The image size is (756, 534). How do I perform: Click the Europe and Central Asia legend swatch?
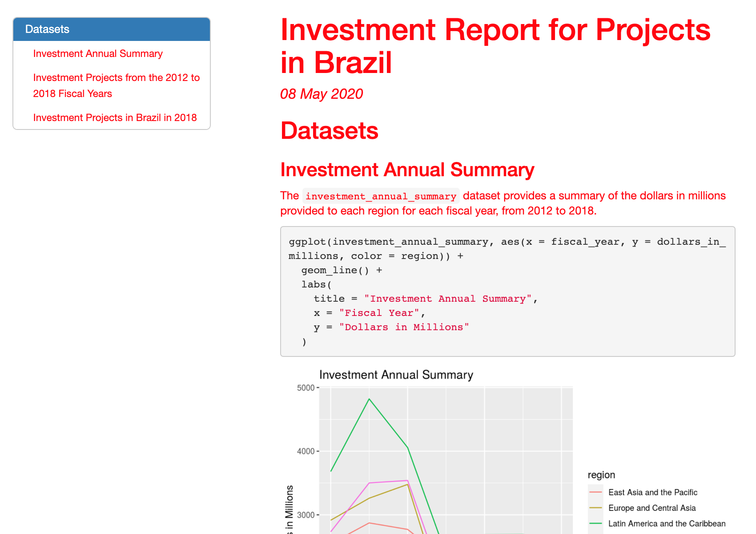click(x=595, y=508)
